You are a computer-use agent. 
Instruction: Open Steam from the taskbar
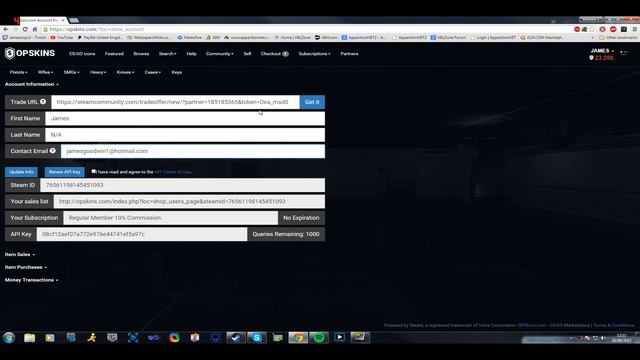[x=236, y=338]
